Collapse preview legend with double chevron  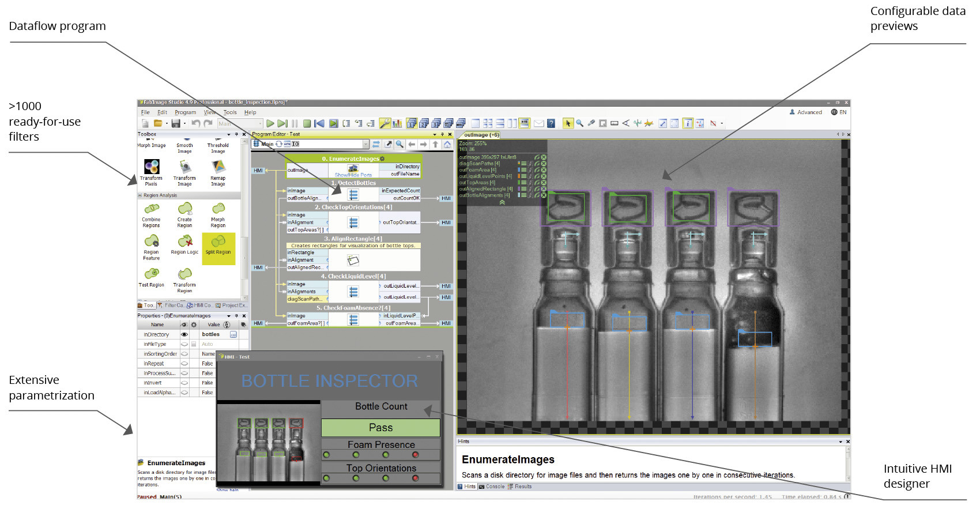click(x=502, y=202)
